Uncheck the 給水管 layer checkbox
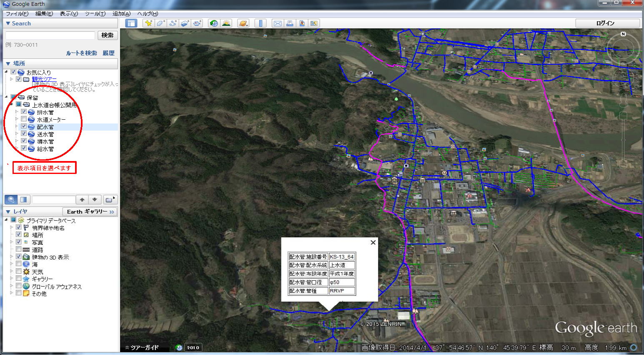Screen dimensions: 644x355 (24, 149)
